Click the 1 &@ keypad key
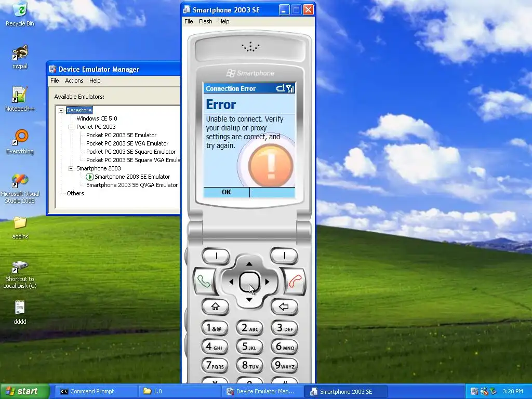532x399 pixels. tap(215, 328)
